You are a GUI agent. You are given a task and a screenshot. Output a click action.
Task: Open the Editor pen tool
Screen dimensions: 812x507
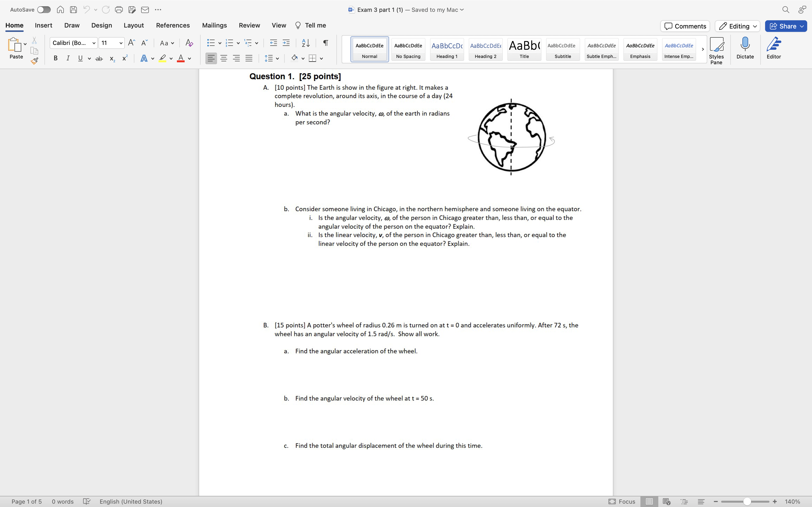coord(773,48)
